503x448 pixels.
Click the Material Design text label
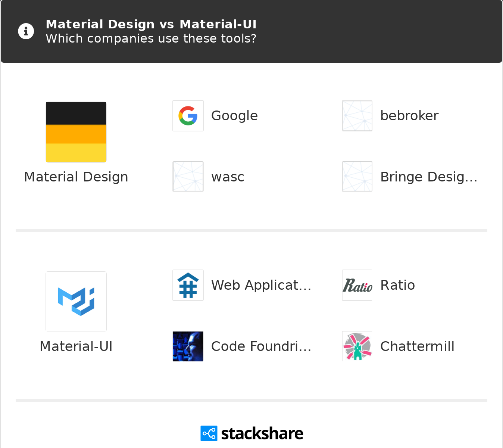pos(76,177)
